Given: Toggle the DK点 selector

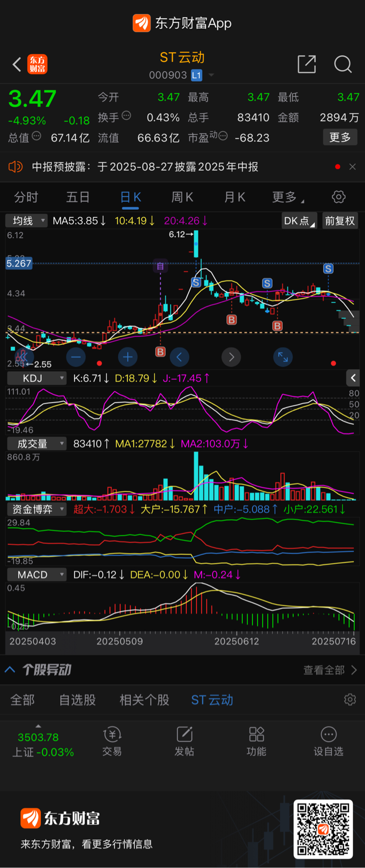Looking at the screenshot, I should pos(299,221).
